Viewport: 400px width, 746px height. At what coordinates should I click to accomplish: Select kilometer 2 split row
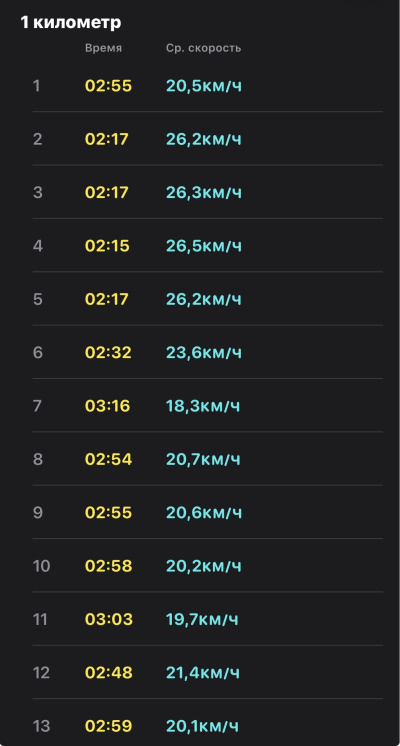point(207,139)
